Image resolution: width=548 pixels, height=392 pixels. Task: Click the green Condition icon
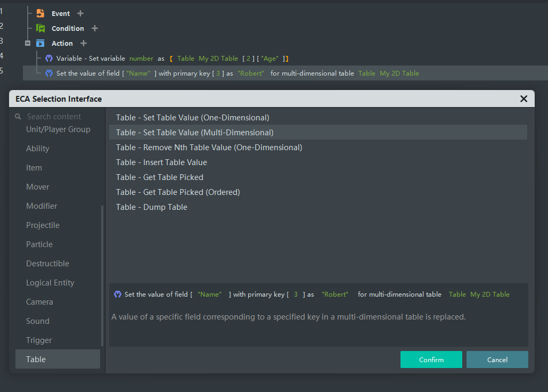(x=40, y=28)
